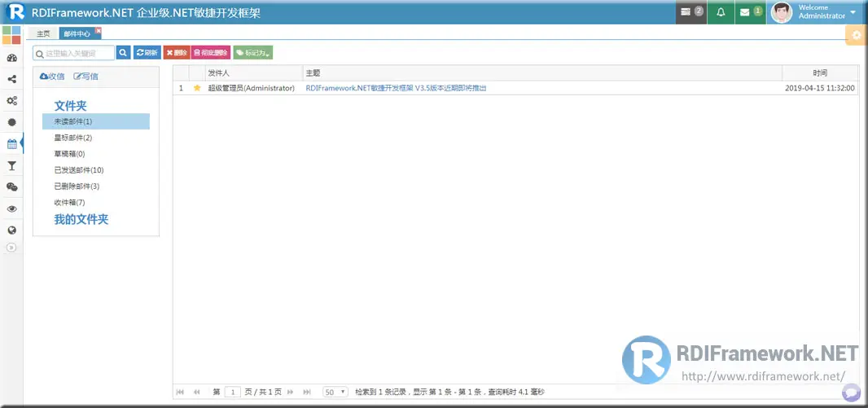Click the page number input box

233,392
